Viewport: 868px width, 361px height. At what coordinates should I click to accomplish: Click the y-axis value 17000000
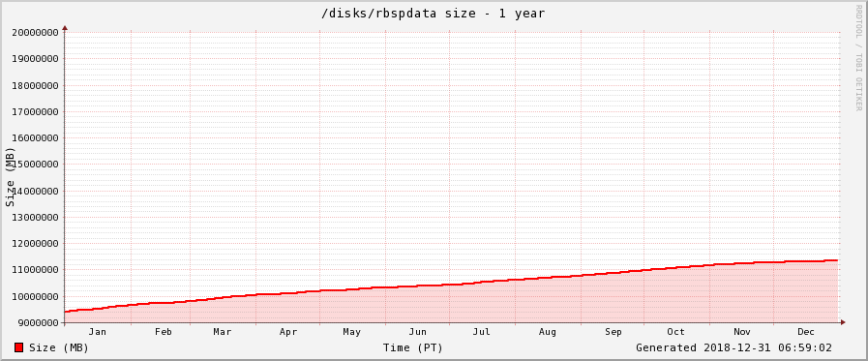tap(36, 112)
